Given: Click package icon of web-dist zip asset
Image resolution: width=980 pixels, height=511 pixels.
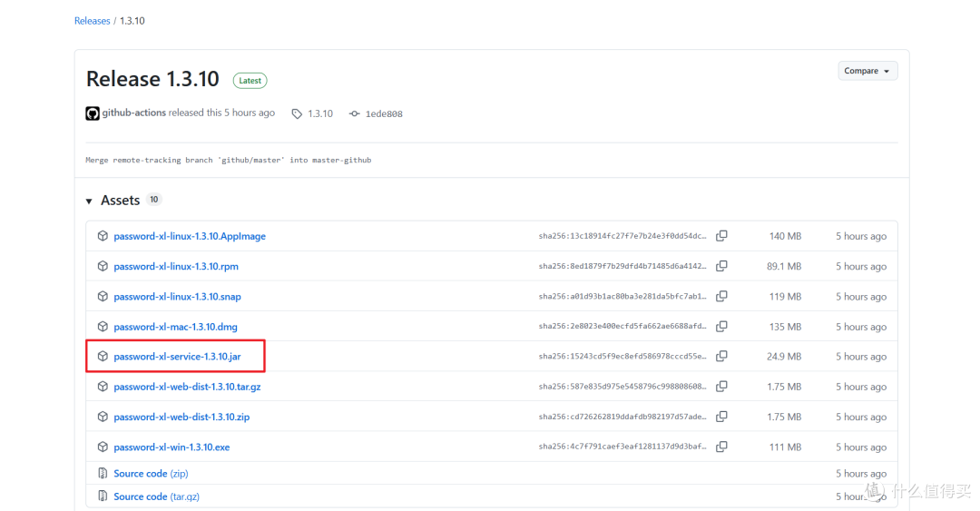Looking at the screenshot, I should click(103, 417).
